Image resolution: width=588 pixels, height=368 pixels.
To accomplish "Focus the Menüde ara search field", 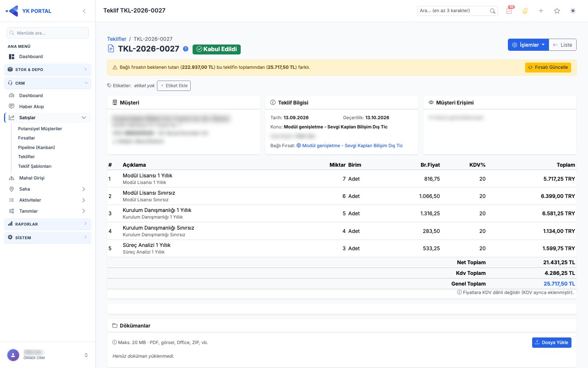I will (48, 33).
